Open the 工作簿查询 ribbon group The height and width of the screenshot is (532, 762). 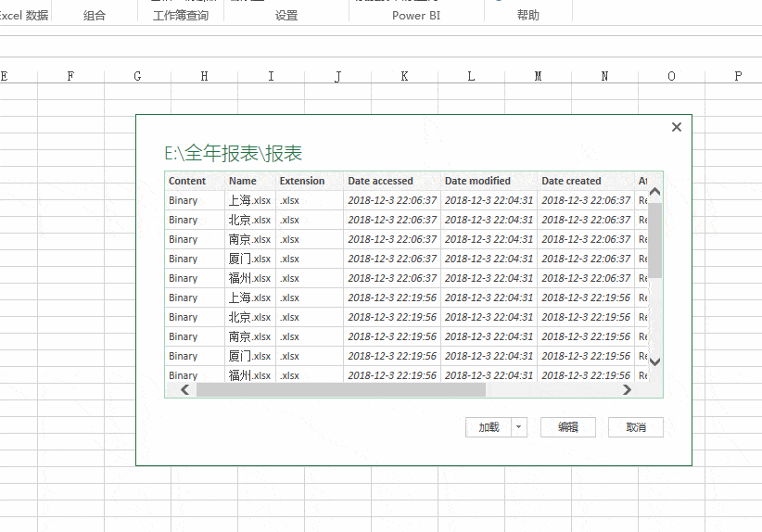pos(181,16)
